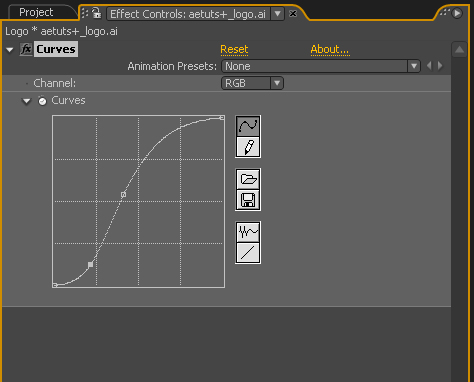Collapse the Curves property graph triangle

click(x=26, y=101)
